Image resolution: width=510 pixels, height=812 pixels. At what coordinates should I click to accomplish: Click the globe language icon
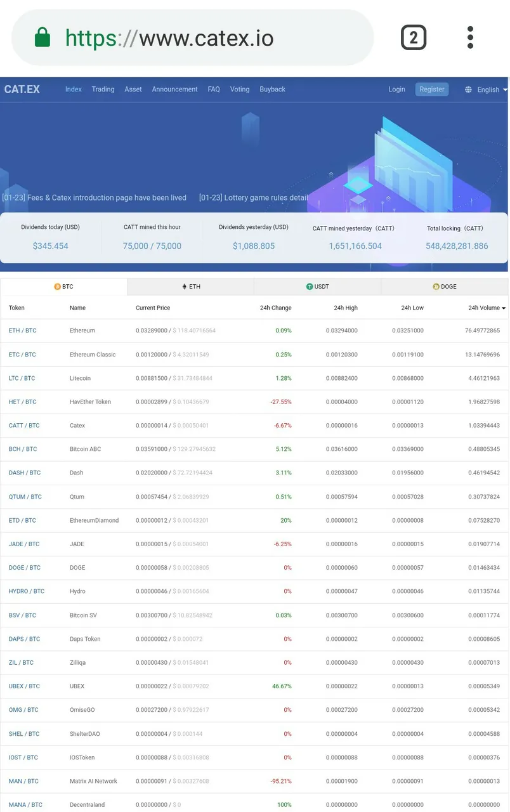(x=468, y=89)
